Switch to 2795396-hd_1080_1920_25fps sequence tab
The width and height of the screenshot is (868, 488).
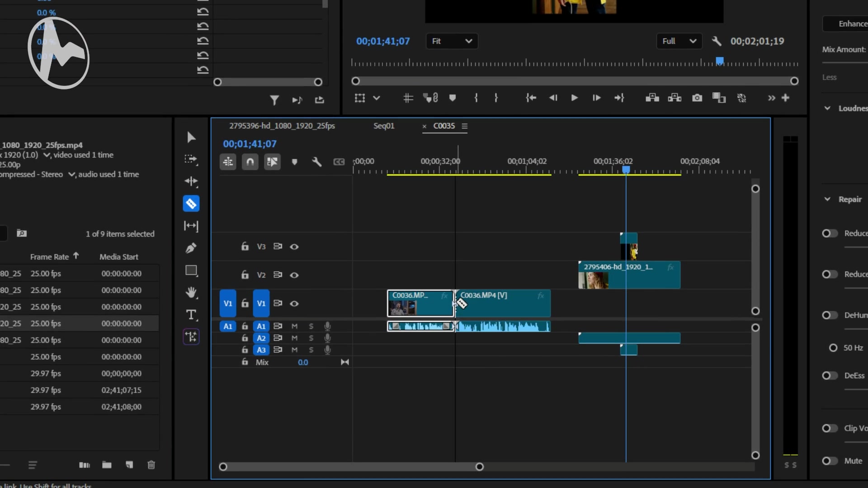(x=282, y=126)
